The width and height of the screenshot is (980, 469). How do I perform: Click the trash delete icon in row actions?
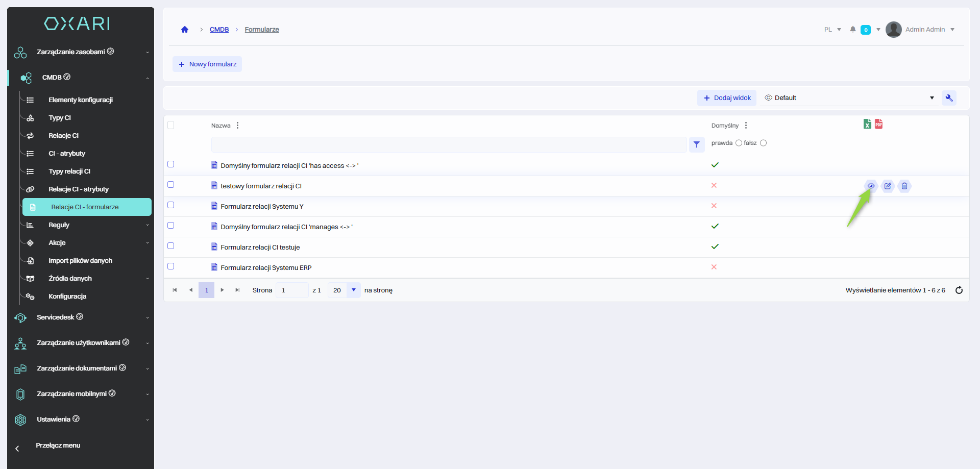[904, 186]
